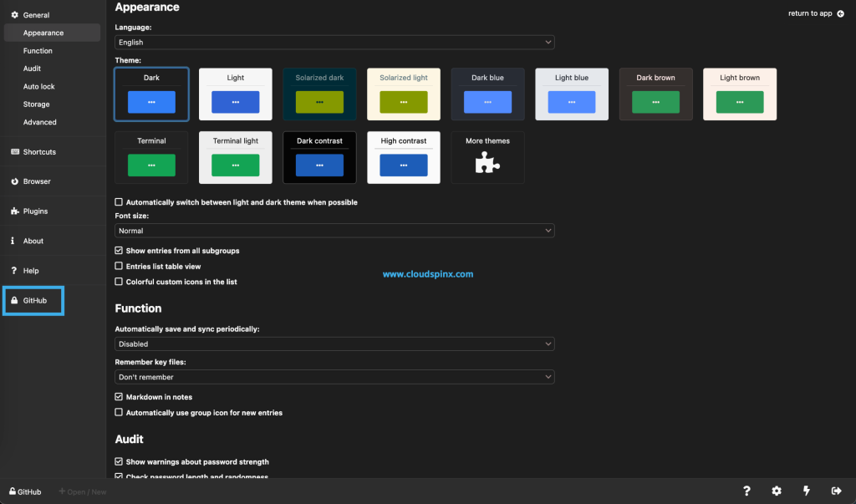Enable automatic light and dark theme switching
Image resolution: width=856 pixels, height=504 pixels.
[118, 201]
